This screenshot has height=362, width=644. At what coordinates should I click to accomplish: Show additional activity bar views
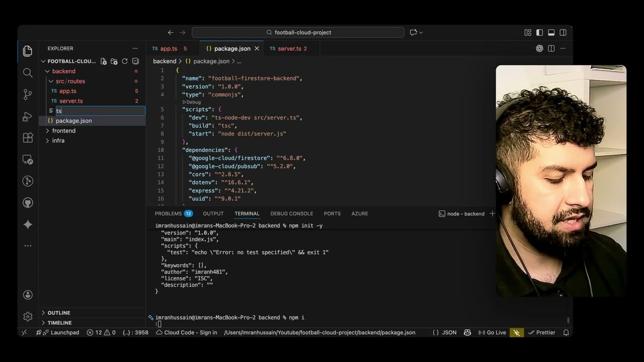28,246
